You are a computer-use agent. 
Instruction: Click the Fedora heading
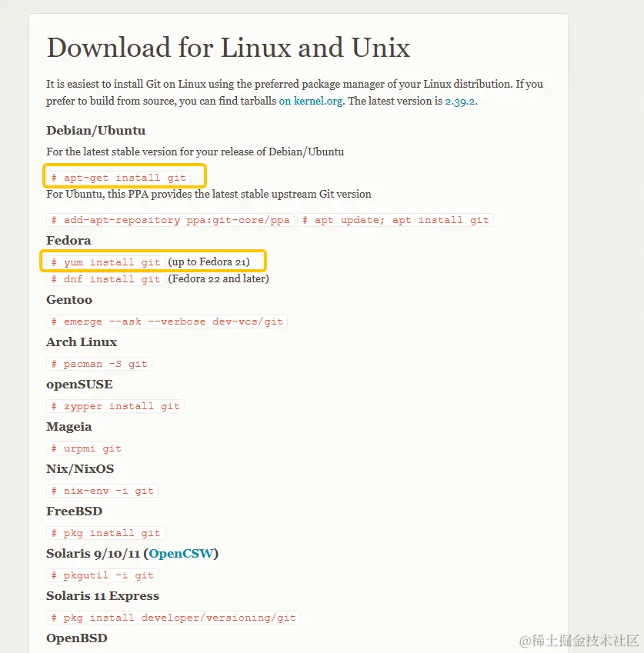pos(68,240)
